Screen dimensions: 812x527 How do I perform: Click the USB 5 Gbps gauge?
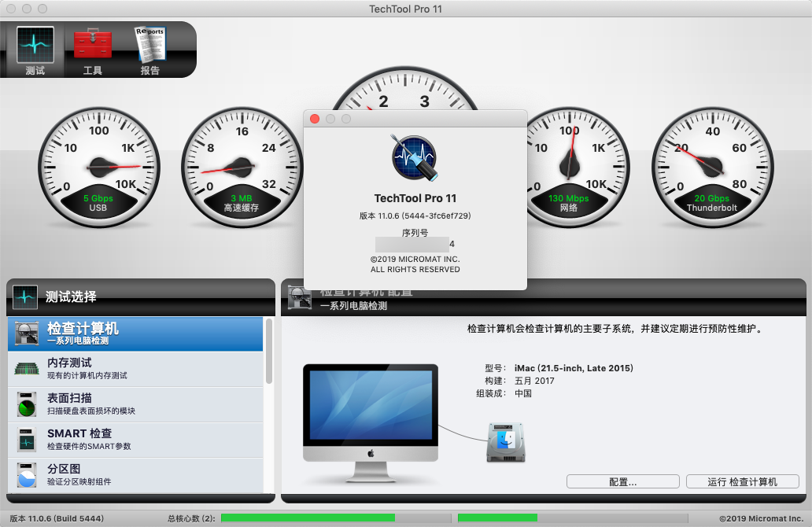point(99,168)
